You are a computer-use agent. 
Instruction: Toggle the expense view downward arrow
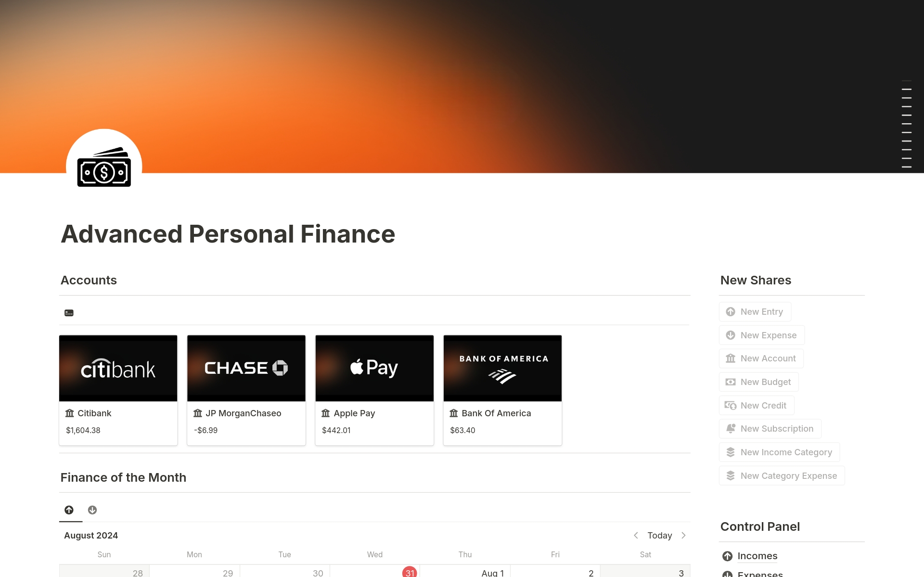pos(92,509)
